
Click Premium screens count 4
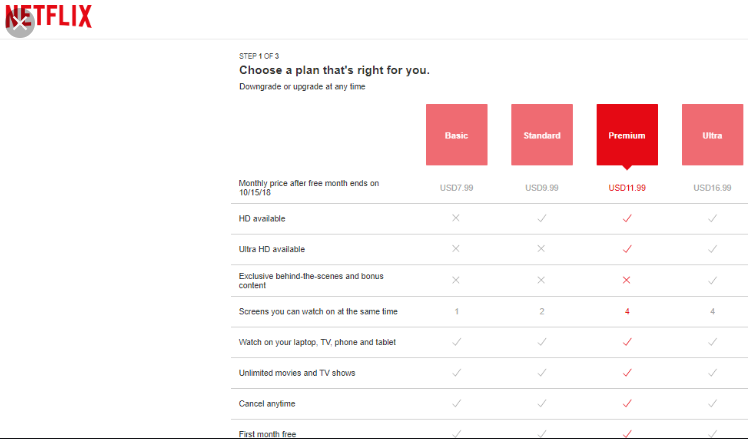(627, 312)
